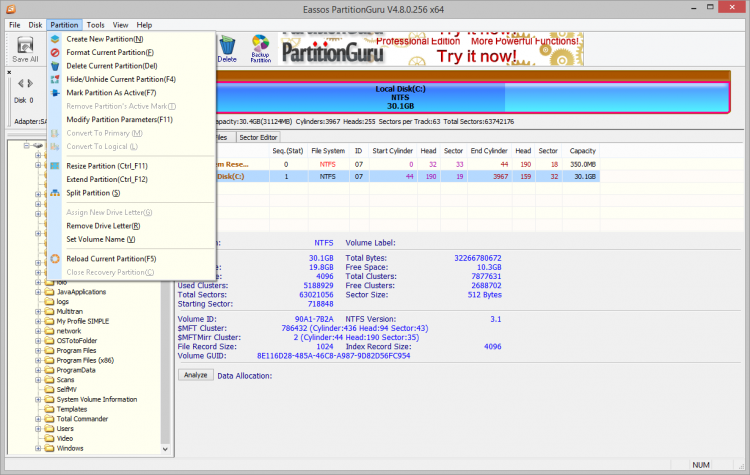Open the File menu
The image size is (750, 475).
point(15,25)
